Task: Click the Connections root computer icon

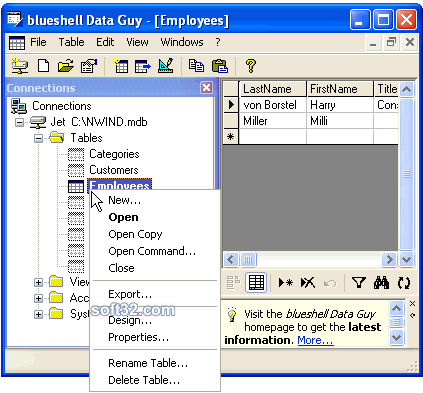Action: click(19, 106)
